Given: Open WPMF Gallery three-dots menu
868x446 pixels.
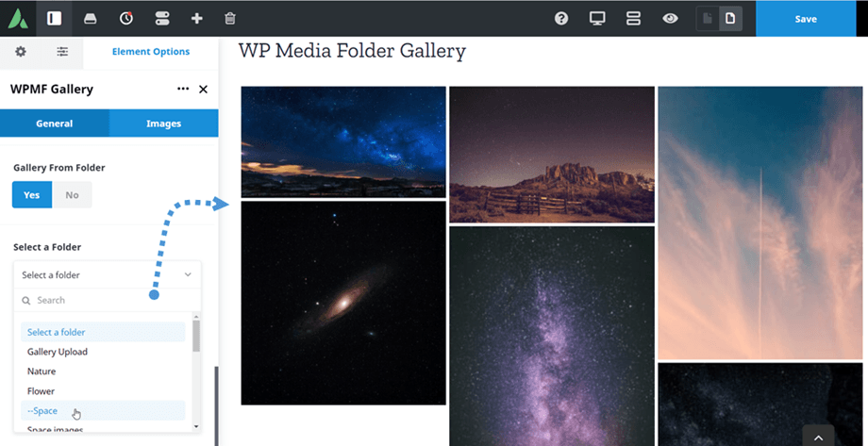Looking at the screenshot, I should point(183,89).
